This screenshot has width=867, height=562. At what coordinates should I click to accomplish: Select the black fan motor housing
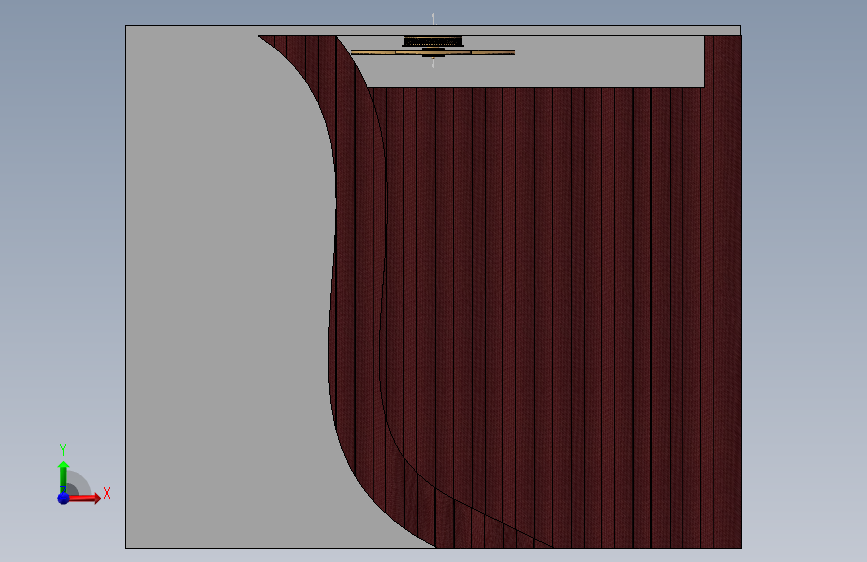click(433, 41)
